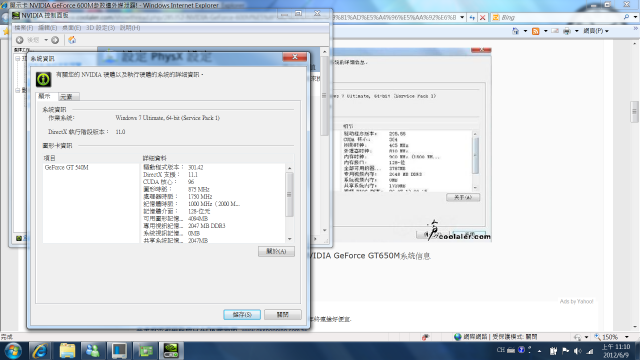
Task: Click the IE zoom level 150% button
Action: [607, 337]
